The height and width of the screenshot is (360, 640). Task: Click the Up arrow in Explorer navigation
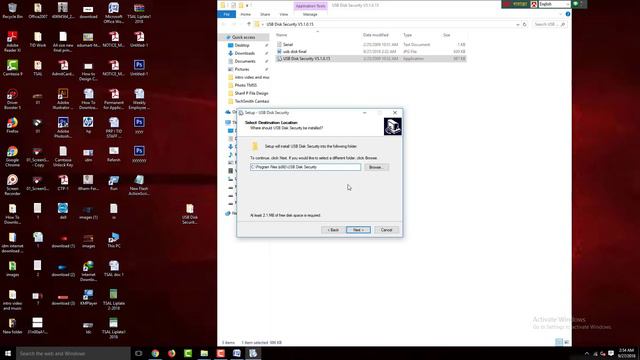pyautogui.click(x=249, y=24)
